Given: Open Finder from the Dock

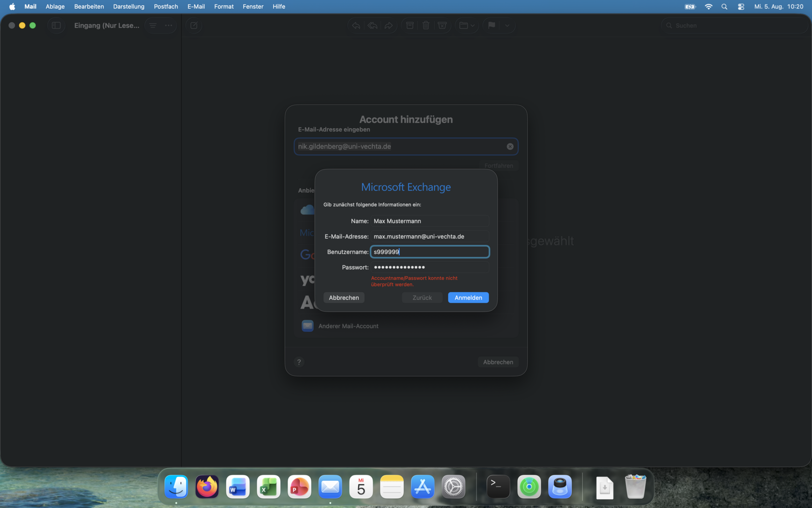Looking at the screenshot, I should 176,487.
